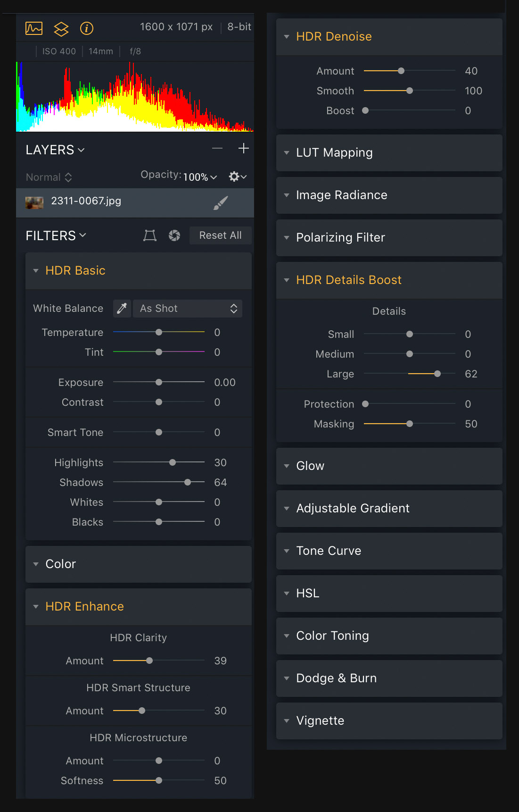Pick white balance with the eyedropper

(x=122, y=309)
